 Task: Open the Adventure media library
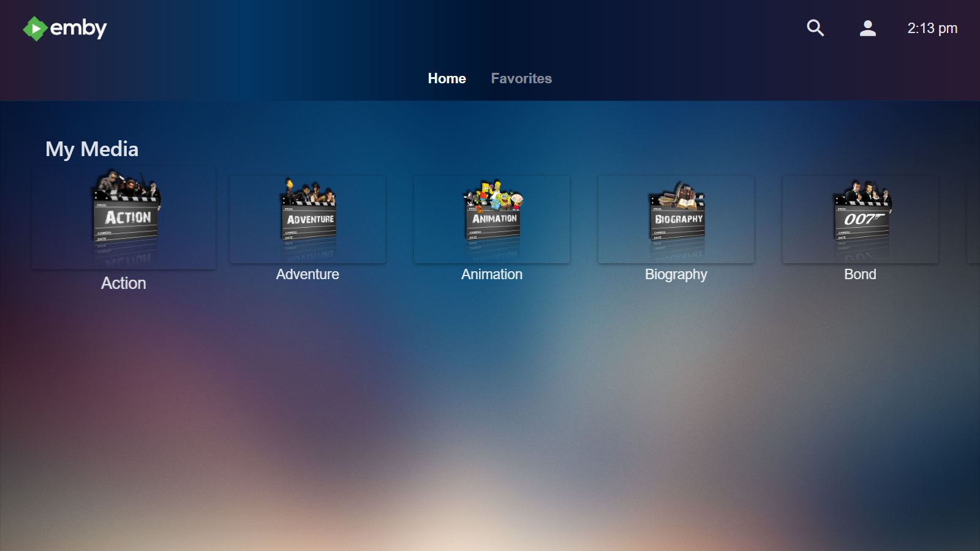click(x=307, y=219)
